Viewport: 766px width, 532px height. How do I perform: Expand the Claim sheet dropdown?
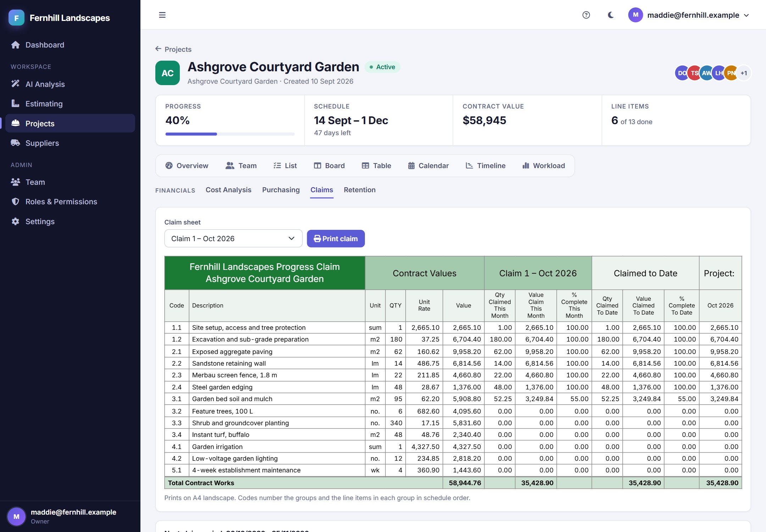(233, 238)
